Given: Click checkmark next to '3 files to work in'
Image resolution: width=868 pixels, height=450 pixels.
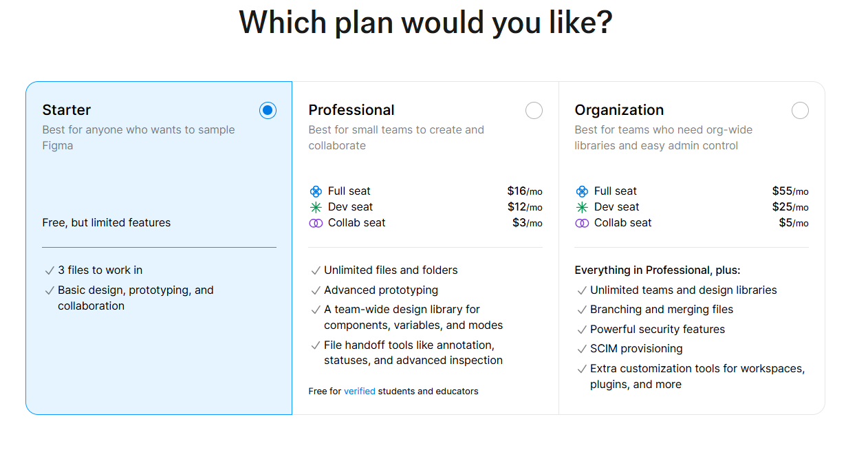Looking at the screenshot, I should point(49,270).
